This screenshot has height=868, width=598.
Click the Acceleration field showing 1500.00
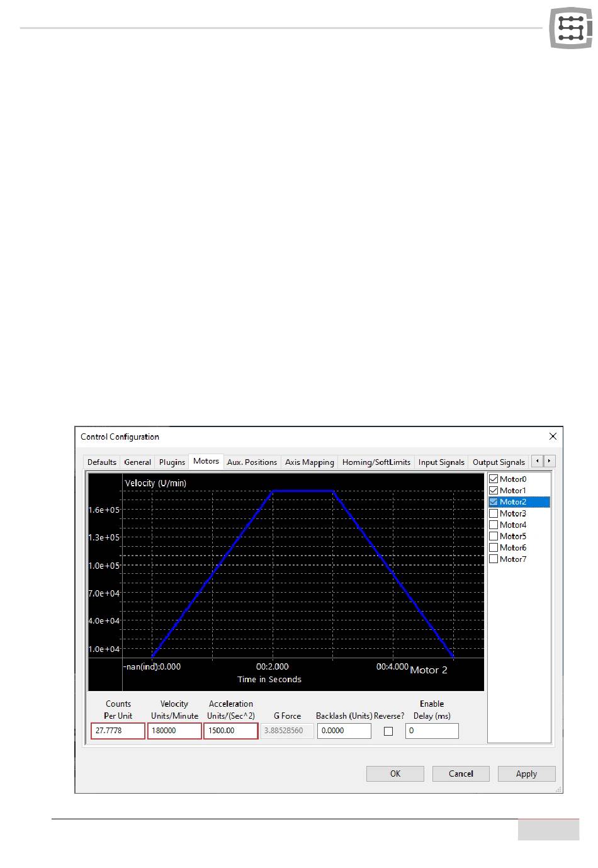click(x=231, y=731)
